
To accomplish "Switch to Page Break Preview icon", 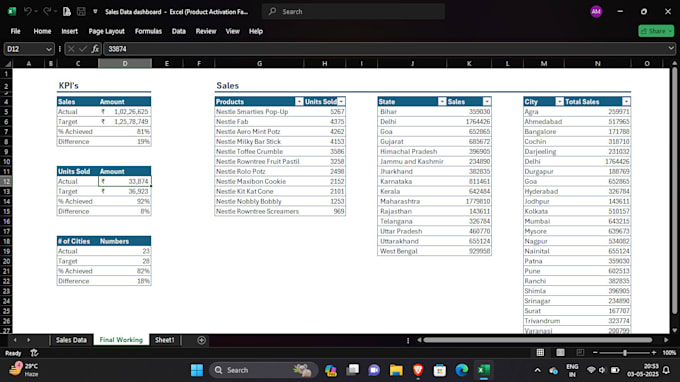I will point(580,353).
